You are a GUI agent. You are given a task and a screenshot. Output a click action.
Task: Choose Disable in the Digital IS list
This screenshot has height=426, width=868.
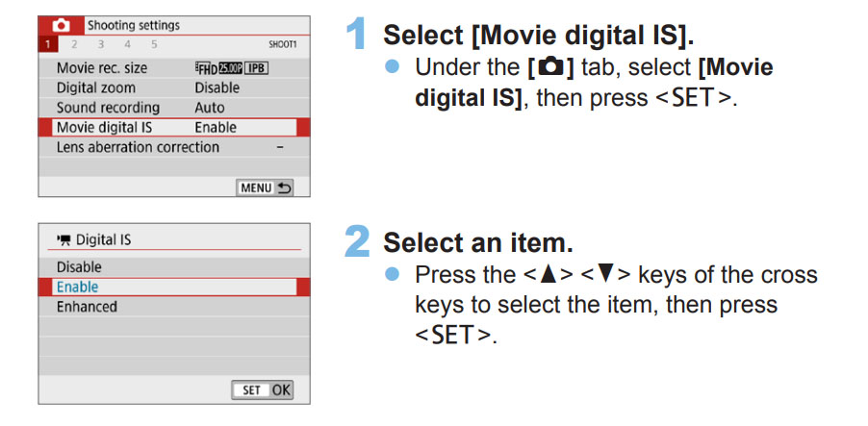[x=79, y=266]
